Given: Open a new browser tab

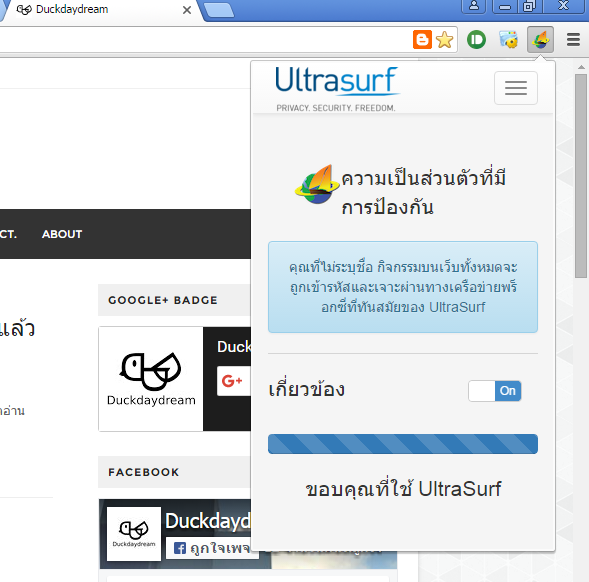Looking at the screenshot, I should tap(219, 10).
